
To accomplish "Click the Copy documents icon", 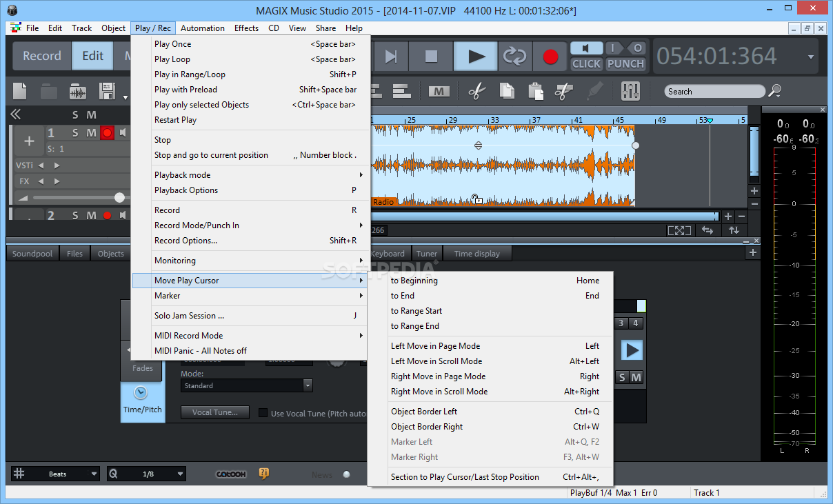I will coord(507,91).
